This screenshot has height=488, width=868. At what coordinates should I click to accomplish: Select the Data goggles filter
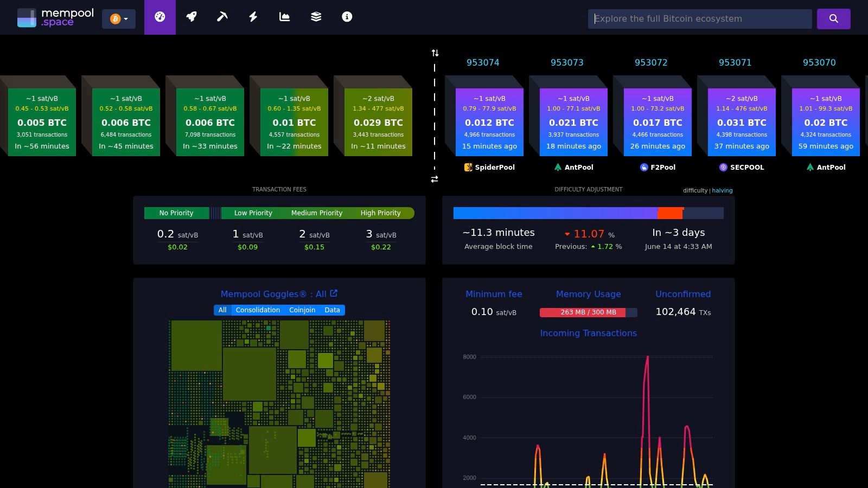point(332,310)
